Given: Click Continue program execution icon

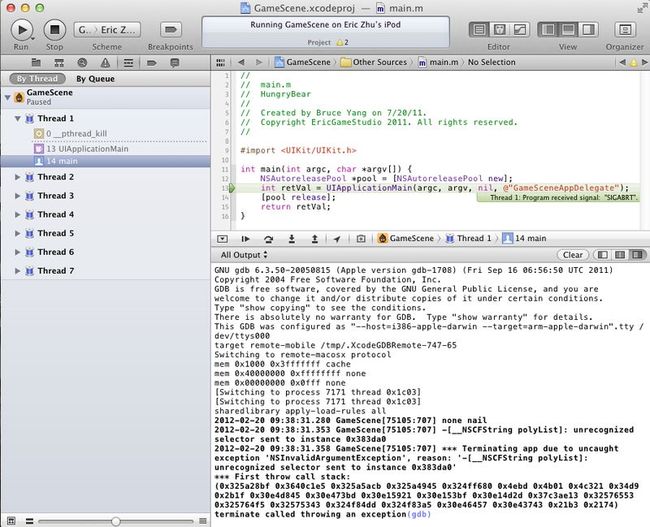Looking at the screenshot, I should 245,239.
